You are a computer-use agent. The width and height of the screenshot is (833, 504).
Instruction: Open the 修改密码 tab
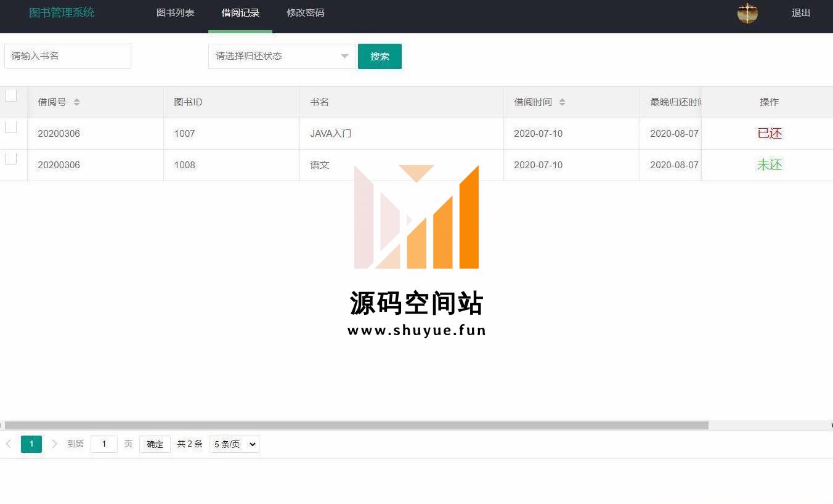(x=306, y=13)
